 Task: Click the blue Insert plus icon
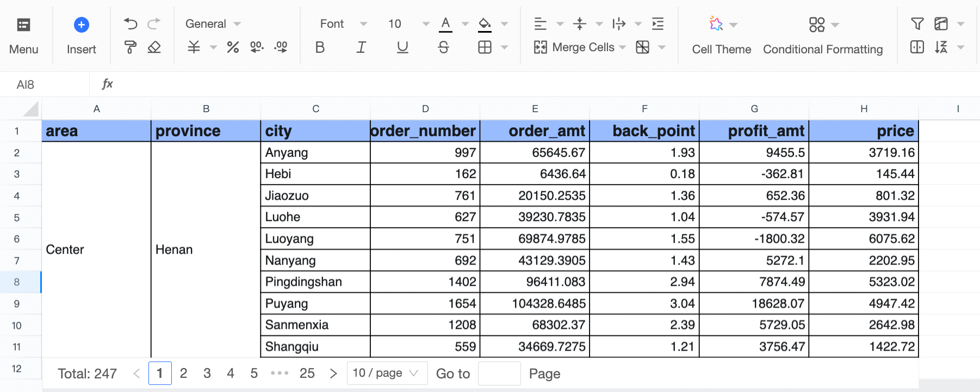coord(81,24)
